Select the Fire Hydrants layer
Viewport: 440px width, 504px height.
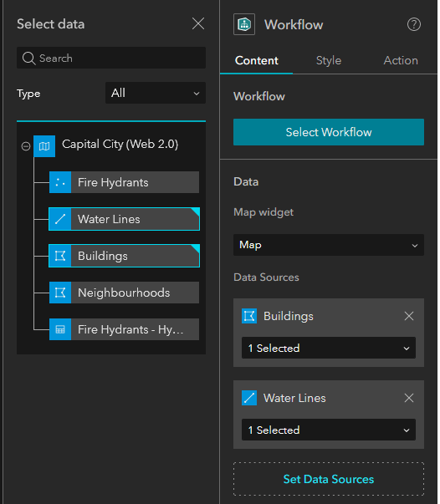[x=124, y=182]
